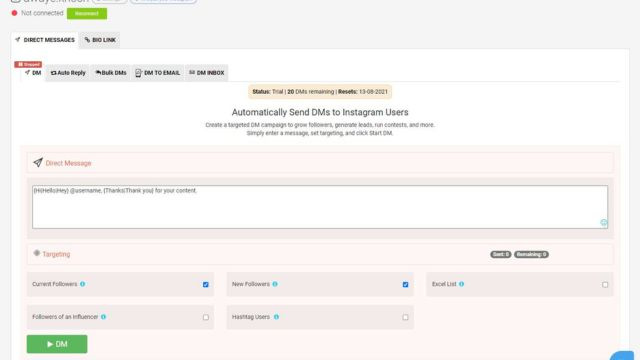Image resolution: width=640 pixels, height=360 pixels.
Task: Click info icon beside Followers of an Influencer
Action: click(103, 317)
